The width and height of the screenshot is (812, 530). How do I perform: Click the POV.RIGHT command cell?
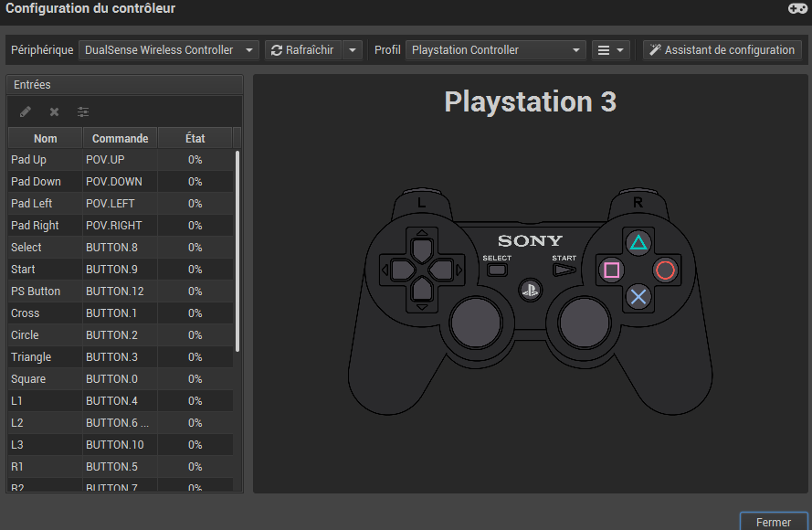[121, 226]
